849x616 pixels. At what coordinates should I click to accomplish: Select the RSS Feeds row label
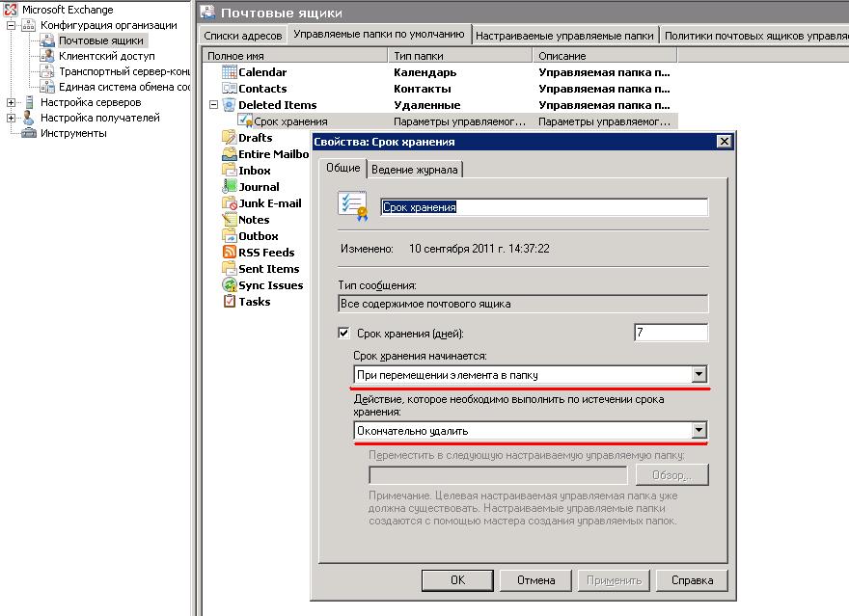click(266, 253)
